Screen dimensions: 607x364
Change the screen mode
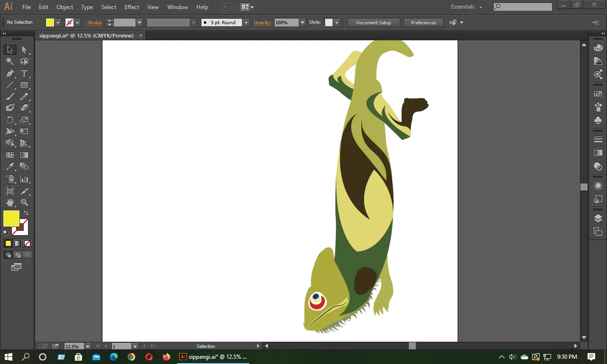(17, 267)
